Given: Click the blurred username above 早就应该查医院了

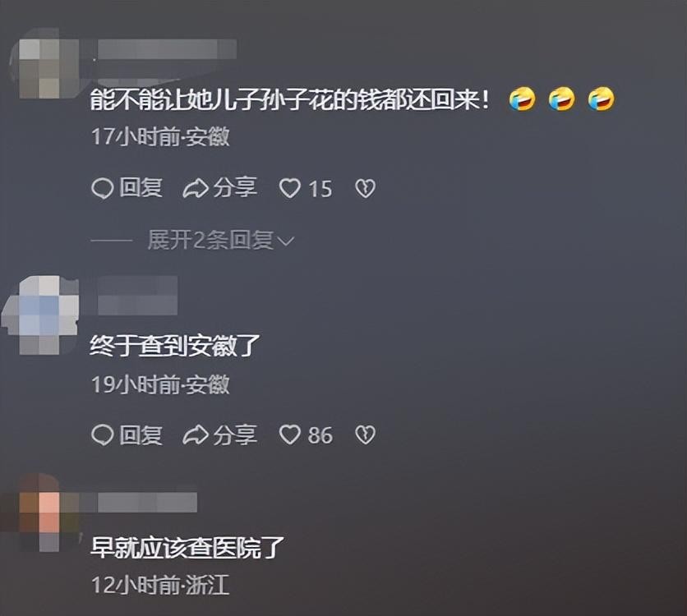Looking at the screenshot, I should [x=147, y=502].
